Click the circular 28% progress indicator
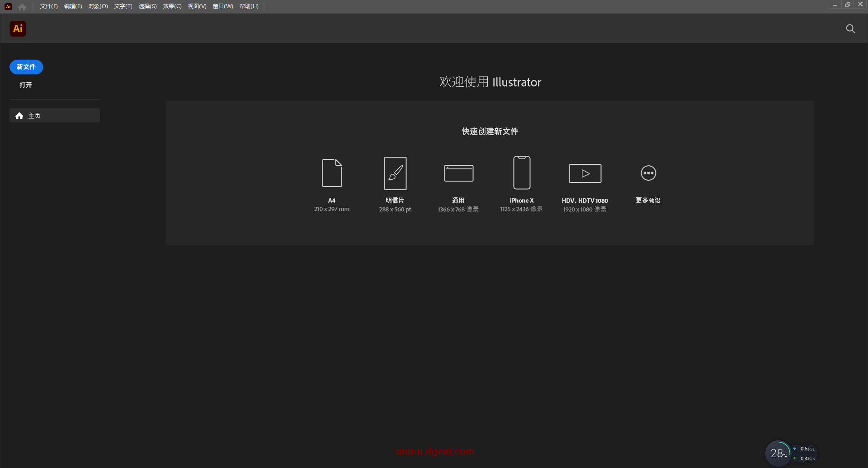This screenshot has height=468, width=868. coord(778,453)
